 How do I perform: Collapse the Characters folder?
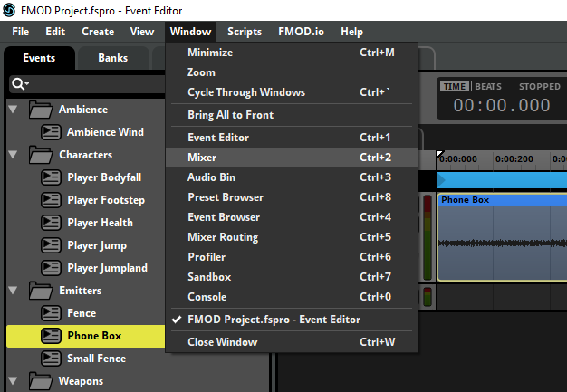point(13,155)
